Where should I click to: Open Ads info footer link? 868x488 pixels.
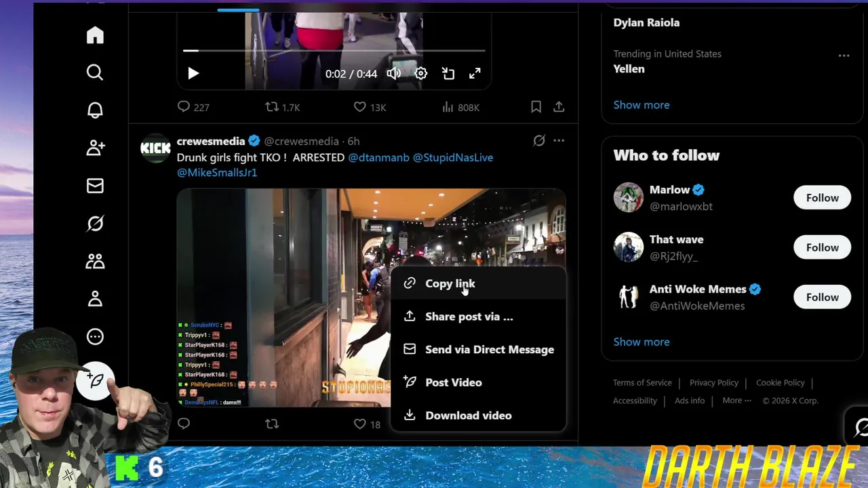690,401
